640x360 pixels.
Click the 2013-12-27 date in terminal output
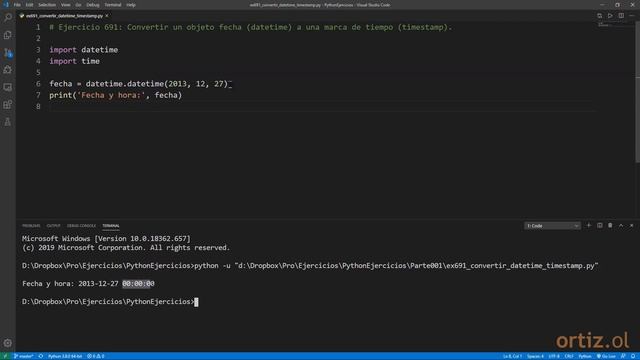pyautogui.click(x=98, y=284)
